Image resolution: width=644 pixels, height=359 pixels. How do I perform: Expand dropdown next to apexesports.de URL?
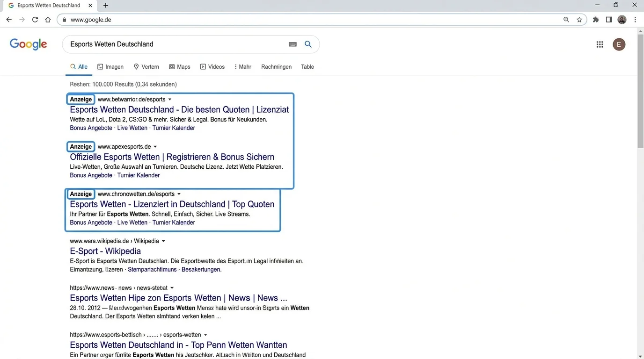point(155,147)
